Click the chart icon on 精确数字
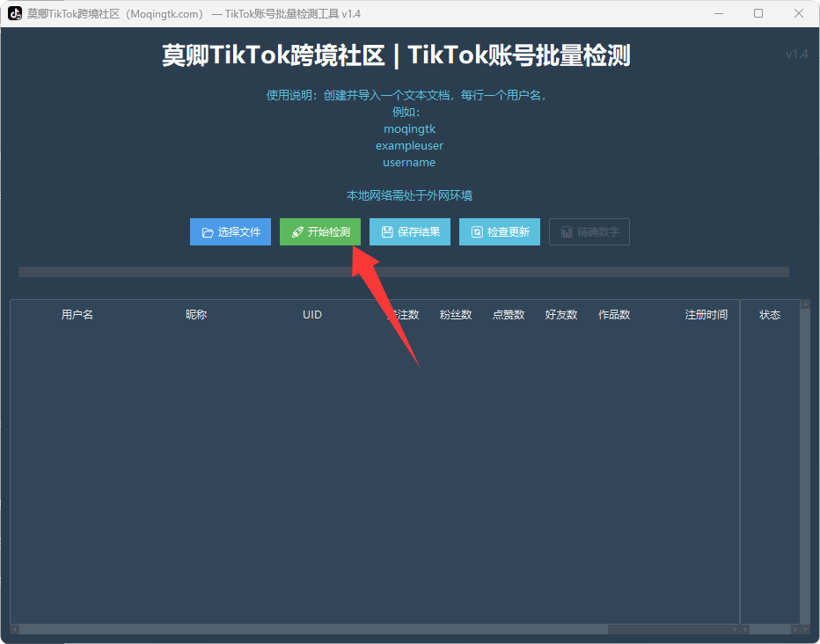The width and height of the screenshot is (820, 644). 567,232
